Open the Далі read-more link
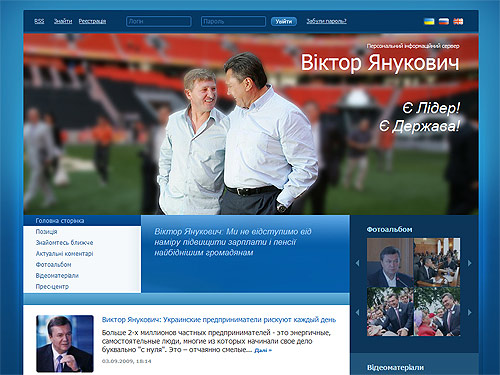 [263, 350]
